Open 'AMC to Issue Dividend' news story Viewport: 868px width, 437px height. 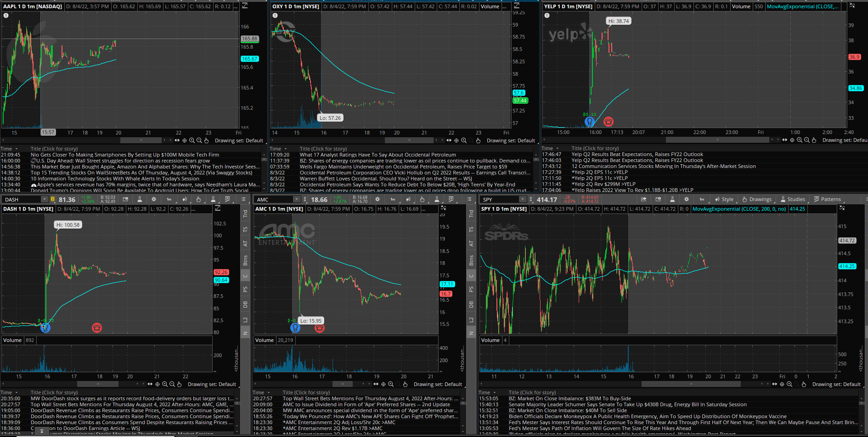[x=366, y=404]
